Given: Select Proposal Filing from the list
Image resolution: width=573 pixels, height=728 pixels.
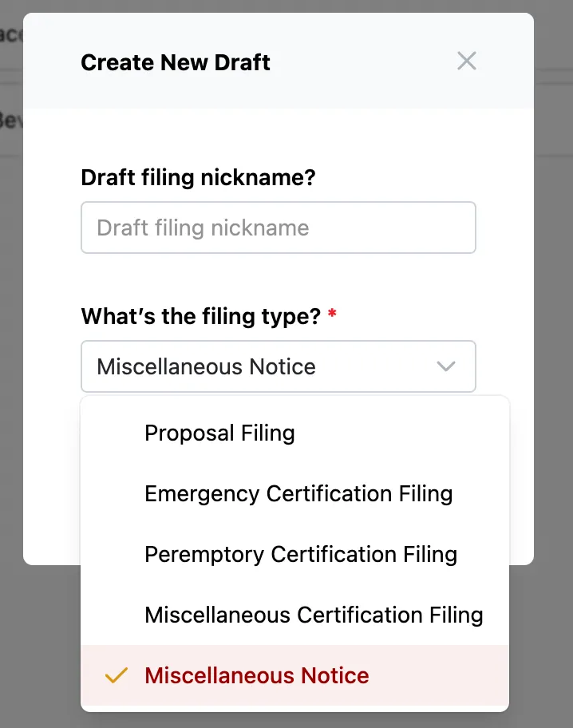Looking at the screenshot, I should coord(219,433).
